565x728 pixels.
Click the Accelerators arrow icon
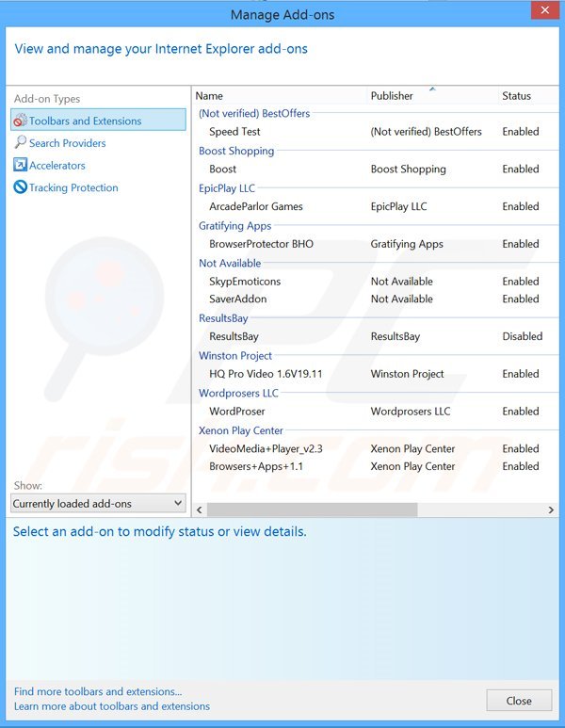[20, 165]
